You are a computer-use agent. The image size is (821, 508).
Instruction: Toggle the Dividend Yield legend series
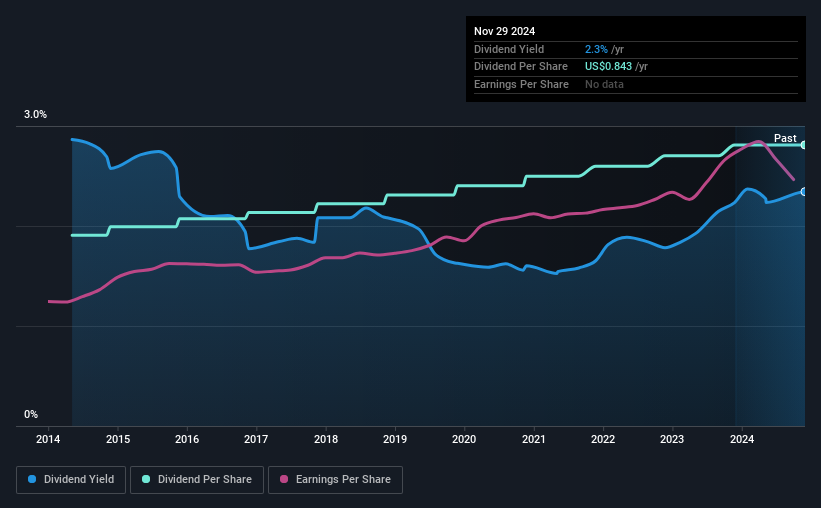click(x=71, y=480)
